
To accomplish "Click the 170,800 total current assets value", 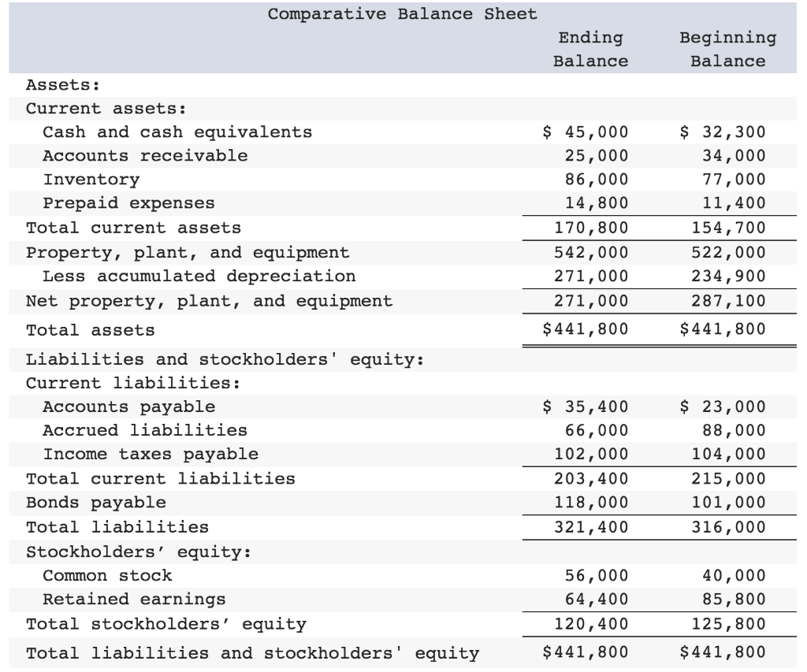I will coord(591,228).
